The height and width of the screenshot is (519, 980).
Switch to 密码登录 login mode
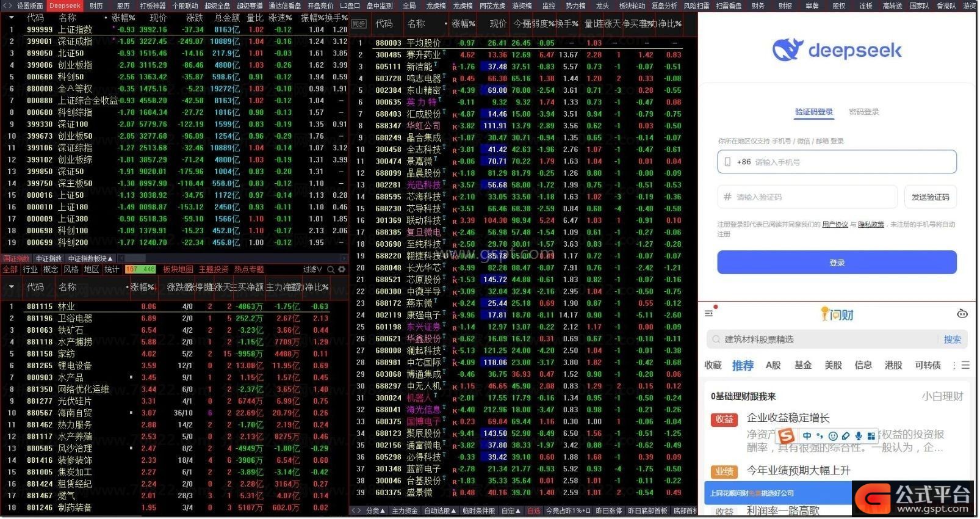point(863,112)
